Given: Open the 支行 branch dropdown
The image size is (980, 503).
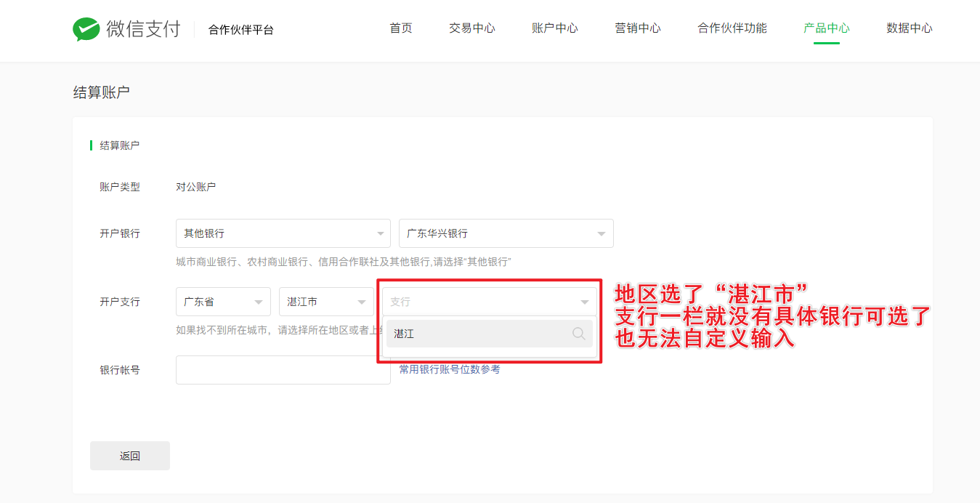Looking at the screenshot, I should pyautogui.click(x=490, y=302).
